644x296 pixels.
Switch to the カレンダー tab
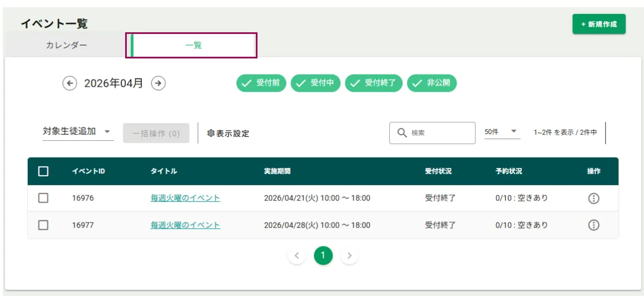pos(67,45)
